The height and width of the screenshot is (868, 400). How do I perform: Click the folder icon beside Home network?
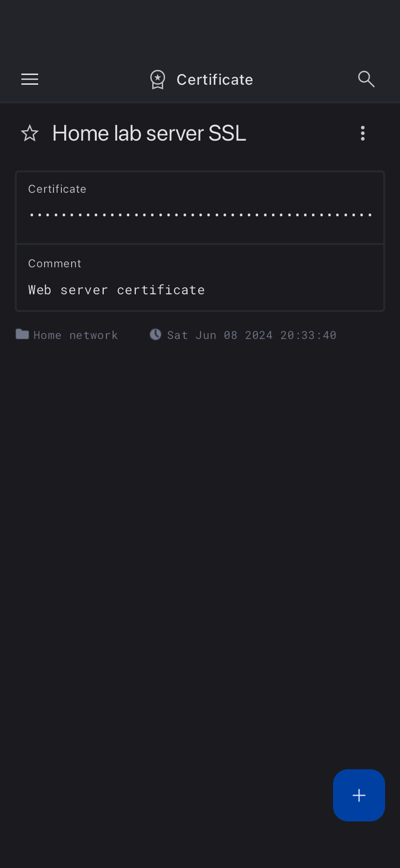(x=22, y=334)
